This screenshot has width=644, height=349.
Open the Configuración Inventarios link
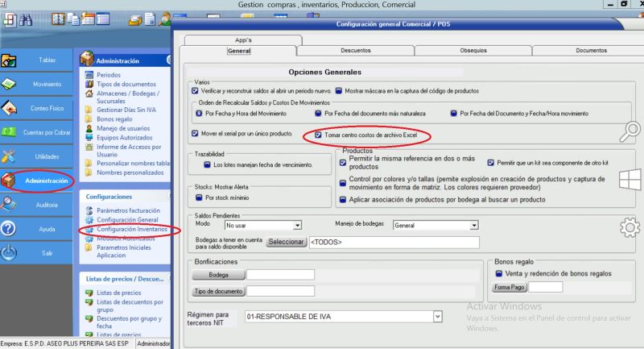coord(132,230)
